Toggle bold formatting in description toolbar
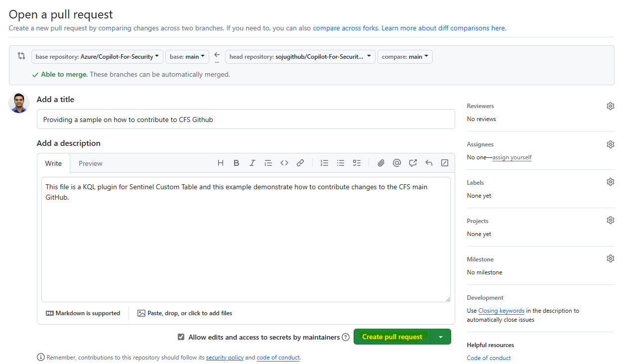The image size is (627, 364). [237, 163]
